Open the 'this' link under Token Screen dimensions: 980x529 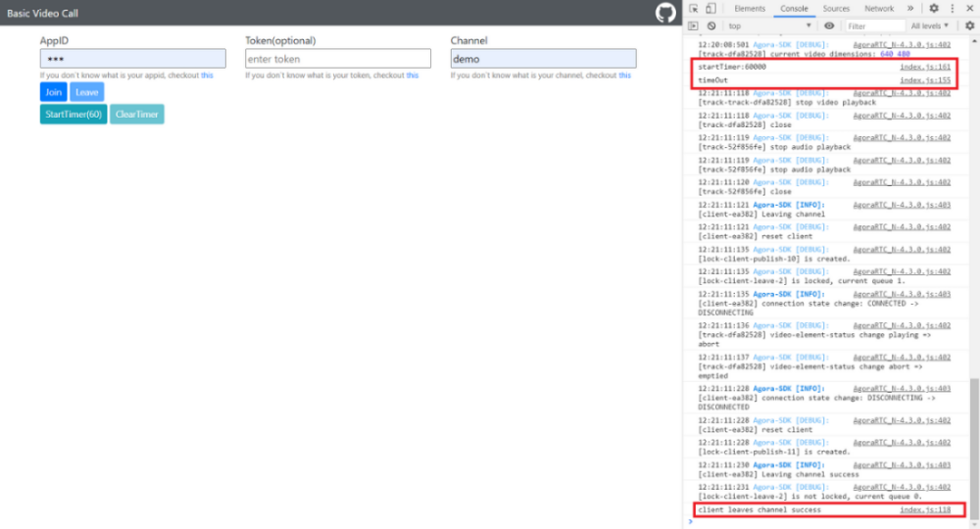(413, 75)
